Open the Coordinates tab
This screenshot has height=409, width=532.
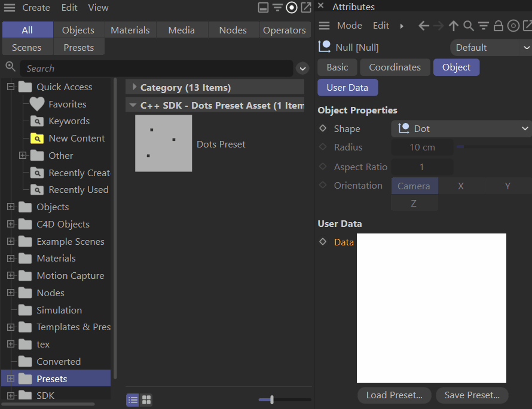[x=395, y=67]
